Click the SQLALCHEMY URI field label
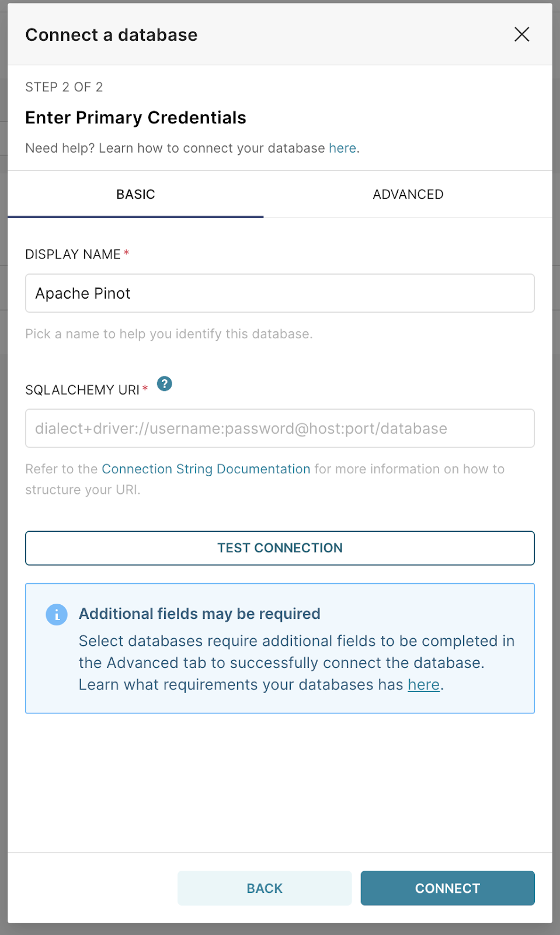Screen dimensions: 560x935 click(82, 390)
